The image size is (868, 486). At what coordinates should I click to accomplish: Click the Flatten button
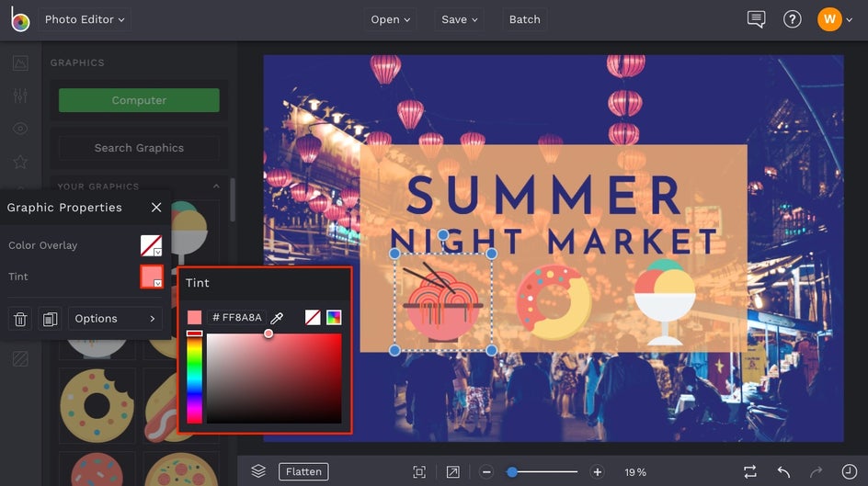[x=303, y=471]
